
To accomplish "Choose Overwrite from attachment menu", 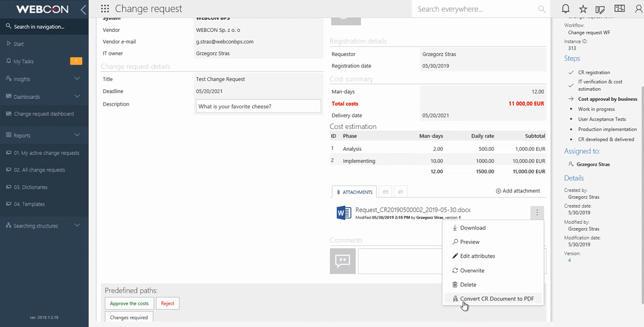I will pos(472,270).
